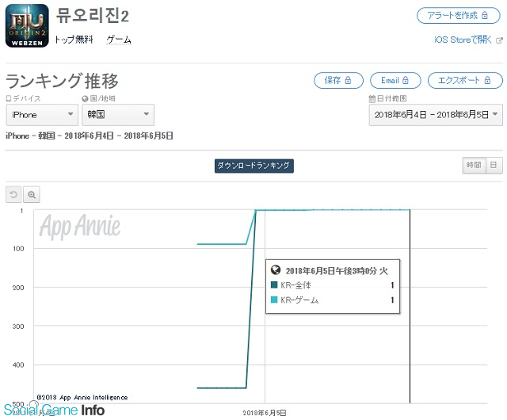This screenshot has height=420, width=507.
Task: Click the calendar icon next to 日付範囲
Action: (x=372, y=98)
